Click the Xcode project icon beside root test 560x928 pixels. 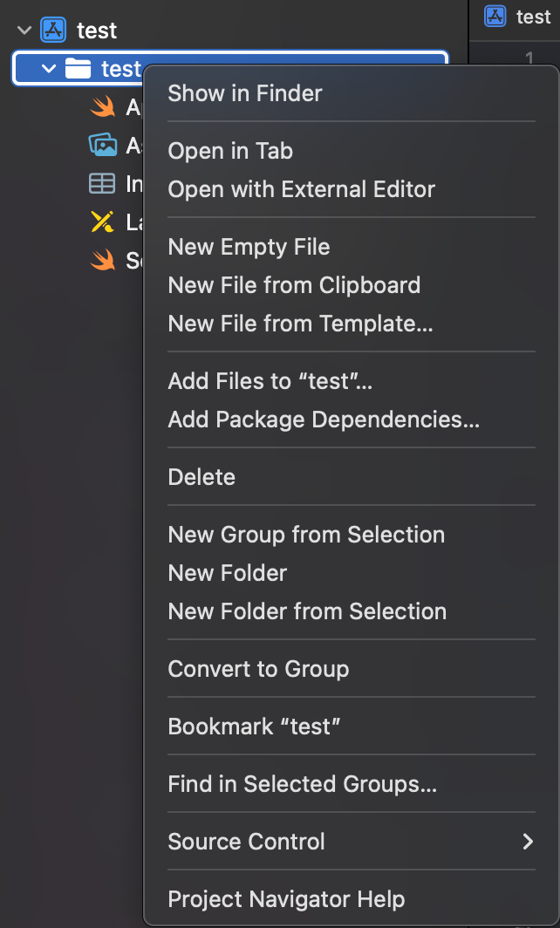click(54, 31)
